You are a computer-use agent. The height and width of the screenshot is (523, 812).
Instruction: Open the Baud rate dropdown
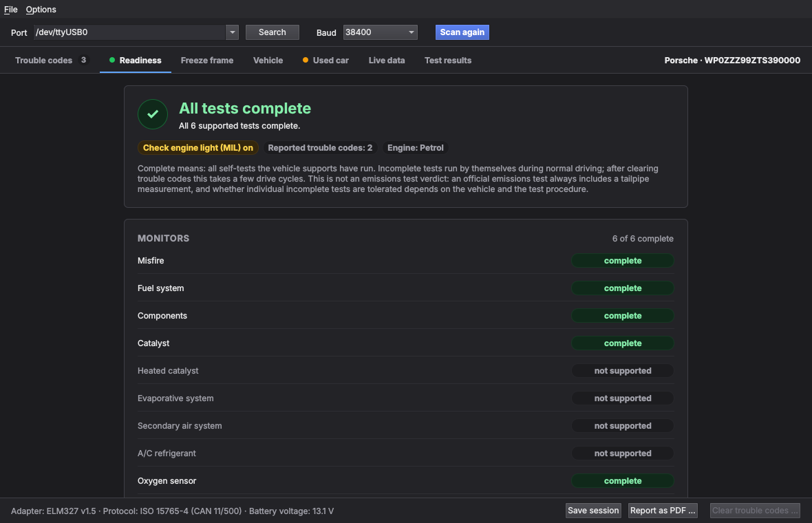click(380, 32)
